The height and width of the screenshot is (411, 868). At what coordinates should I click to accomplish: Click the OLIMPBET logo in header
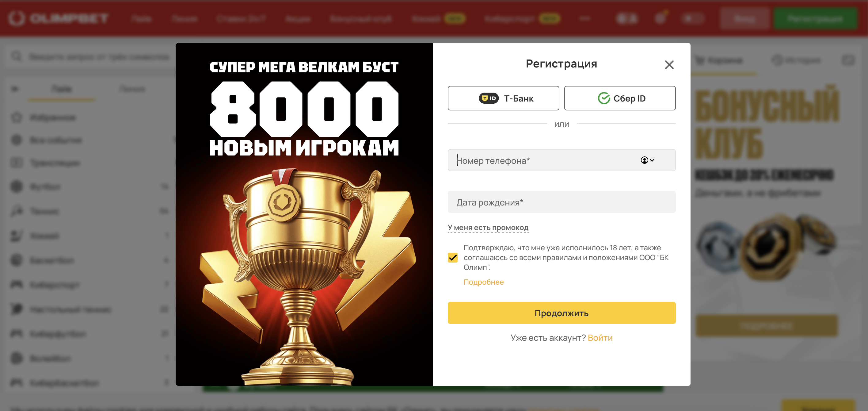(x=59, y=18)
